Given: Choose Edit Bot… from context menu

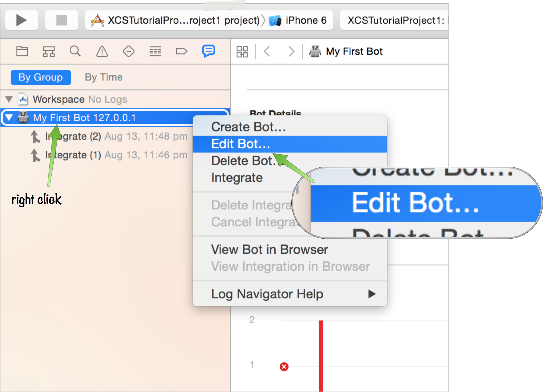Looking at the screenshot, I should [290, 144].
